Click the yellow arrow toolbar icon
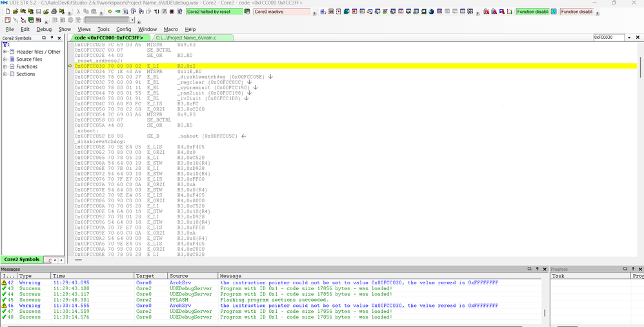Screen dimensions: 644x327 [x=110, y=12]
